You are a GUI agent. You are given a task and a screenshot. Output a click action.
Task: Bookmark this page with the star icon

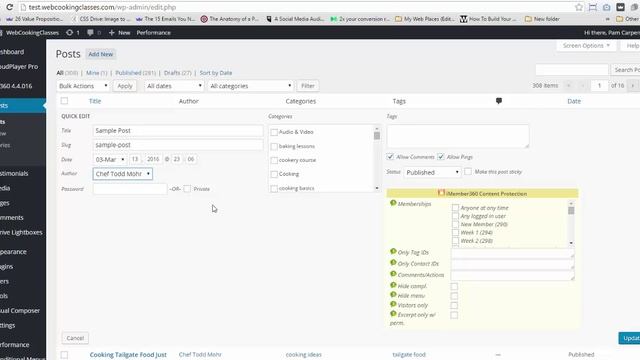pyautogui.click(x=579, y=7)
